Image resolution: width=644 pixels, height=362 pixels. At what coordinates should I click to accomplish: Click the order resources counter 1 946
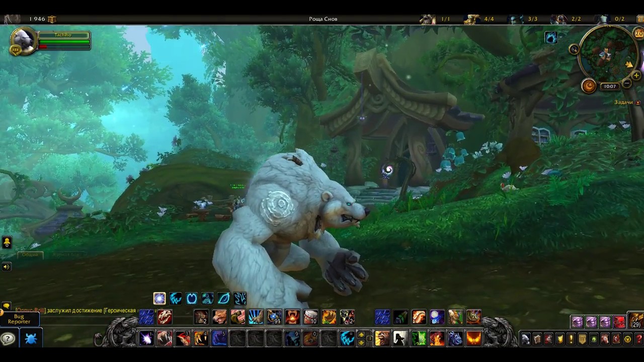(42, 19)
